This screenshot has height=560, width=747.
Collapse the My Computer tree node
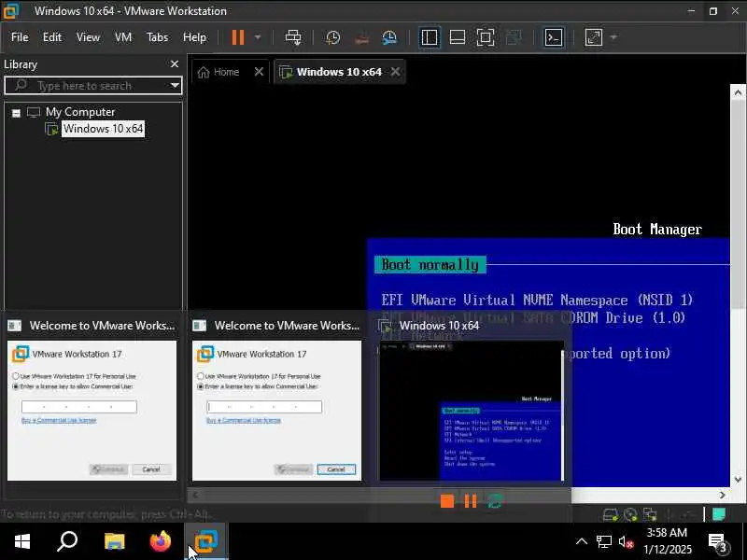pyautogui.click(x=16, y=113)
